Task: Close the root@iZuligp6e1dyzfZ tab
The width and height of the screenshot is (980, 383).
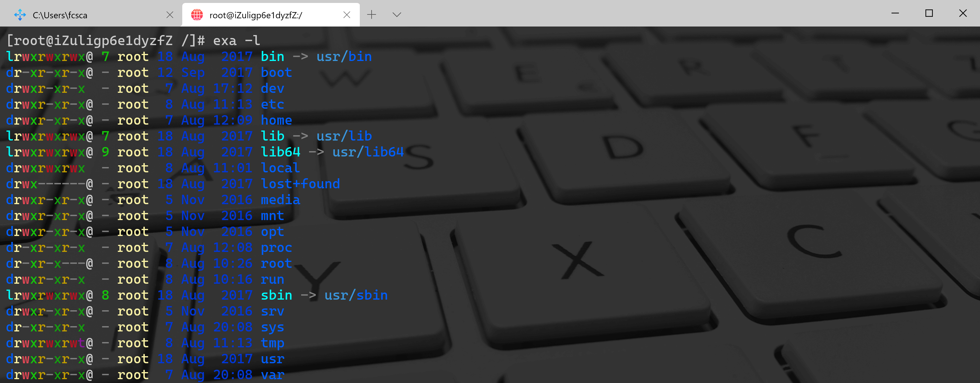Action: [347, 15]
